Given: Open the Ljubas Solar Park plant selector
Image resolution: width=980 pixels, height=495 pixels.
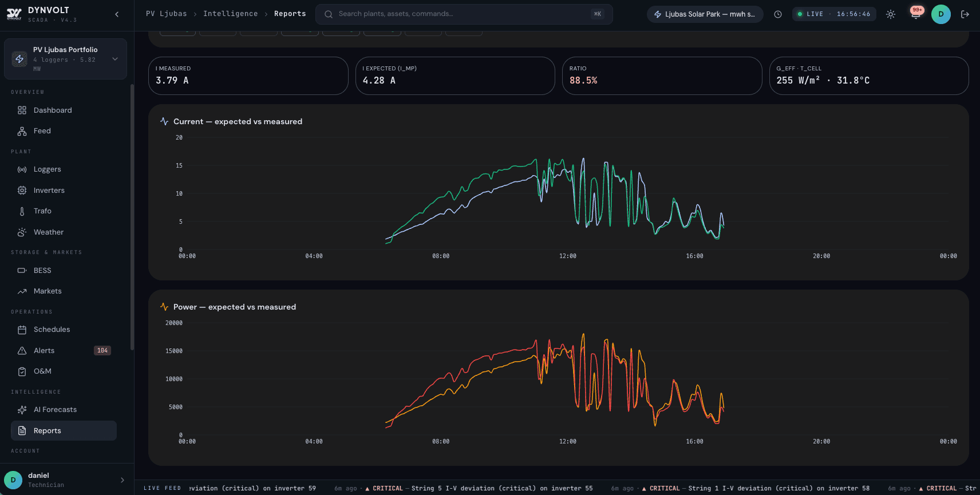Looking at the screenshot, I should [x=705, y=14].
